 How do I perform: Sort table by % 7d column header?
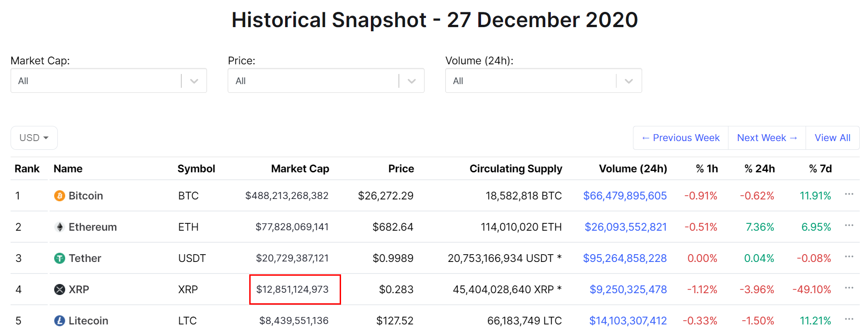click(x=820, y=169)
